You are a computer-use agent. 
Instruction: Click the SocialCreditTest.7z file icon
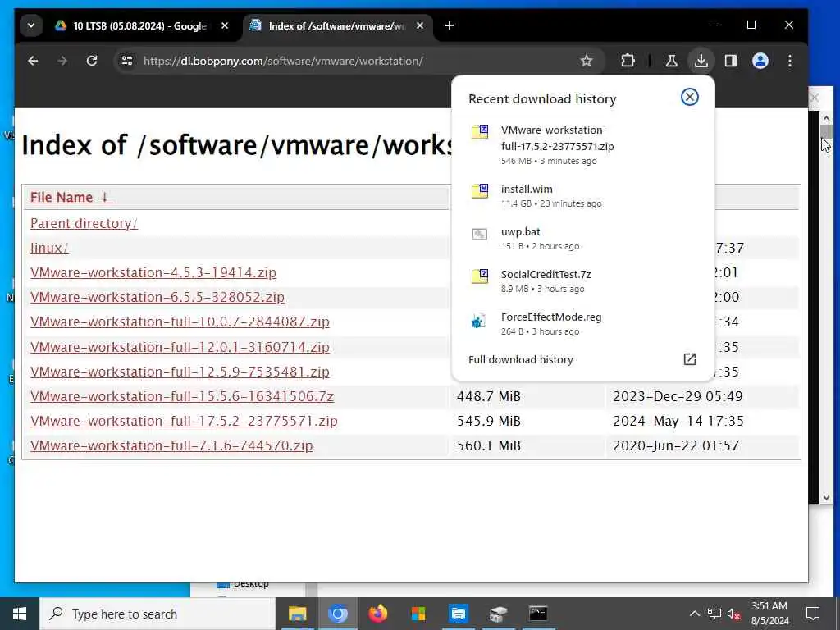pos(479,276)
